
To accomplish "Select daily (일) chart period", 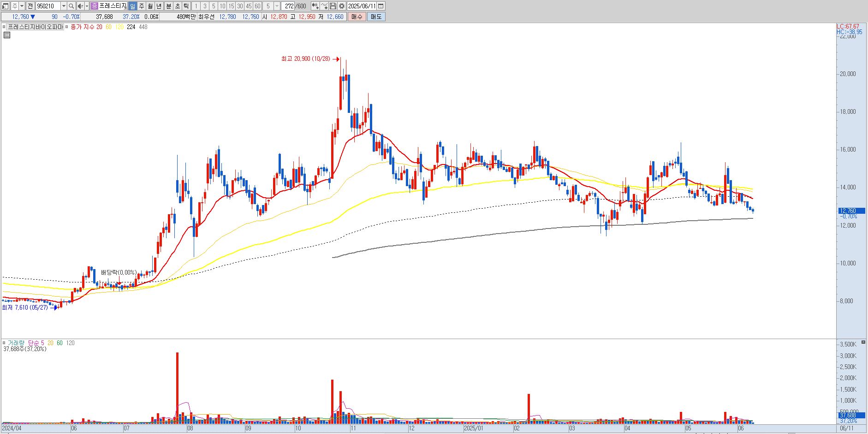I will point(132,6).
